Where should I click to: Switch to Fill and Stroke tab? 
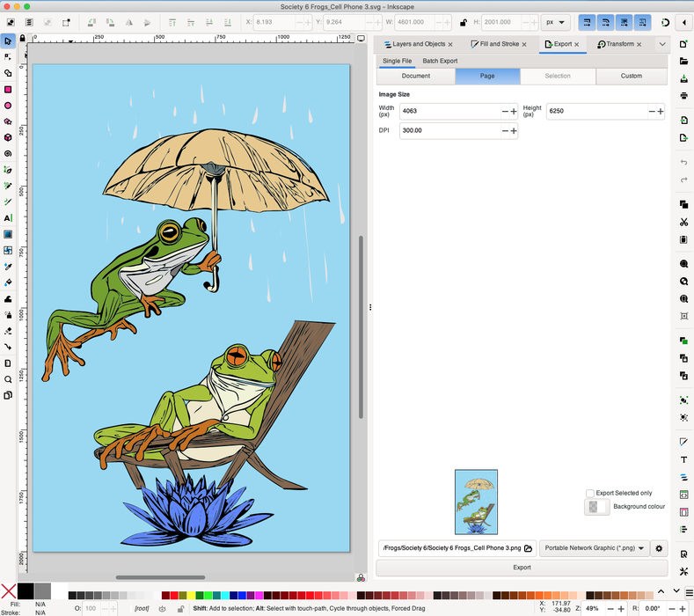click(495, 44)
